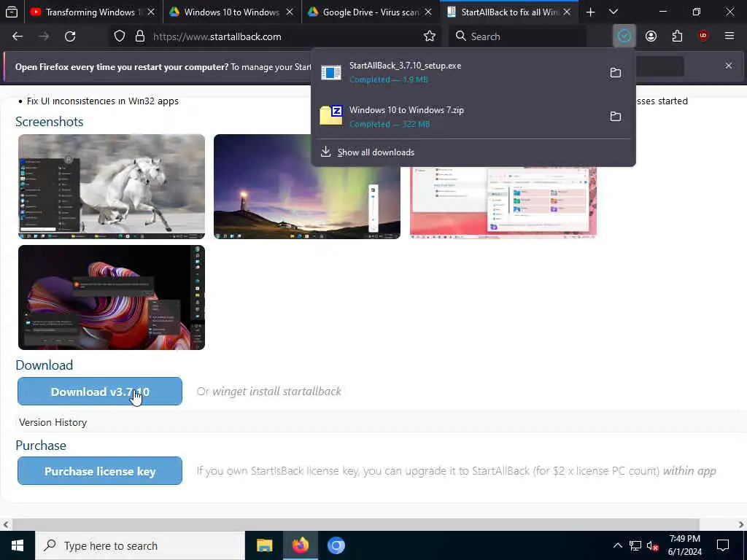Click horizontal scrollbar right arrow

[x=741, y=525]
